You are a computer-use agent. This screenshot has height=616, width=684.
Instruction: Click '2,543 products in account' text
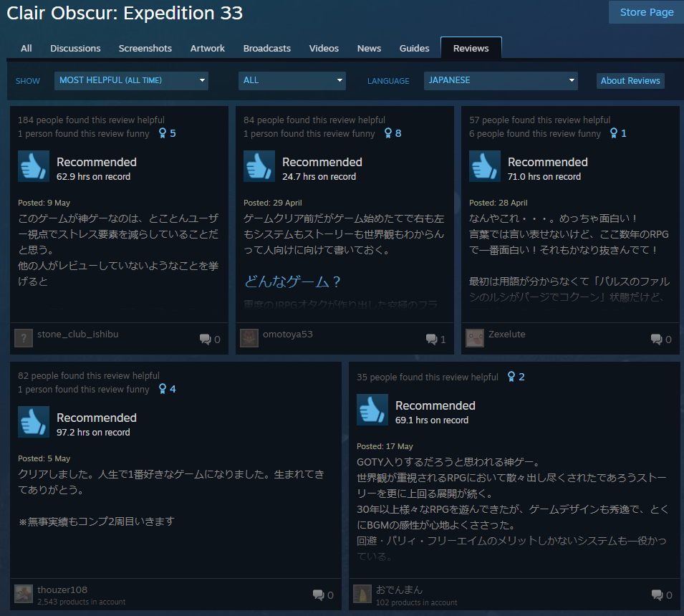(82, 602)
